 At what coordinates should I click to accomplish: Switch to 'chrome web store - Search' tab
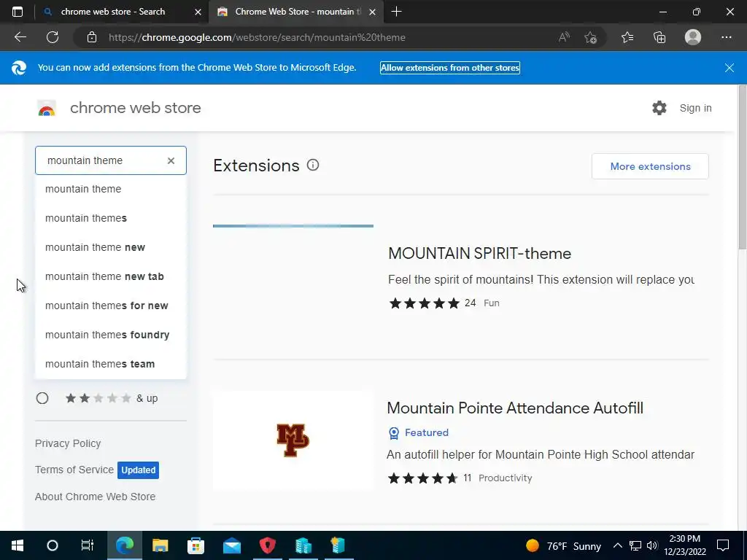point(113,12)
